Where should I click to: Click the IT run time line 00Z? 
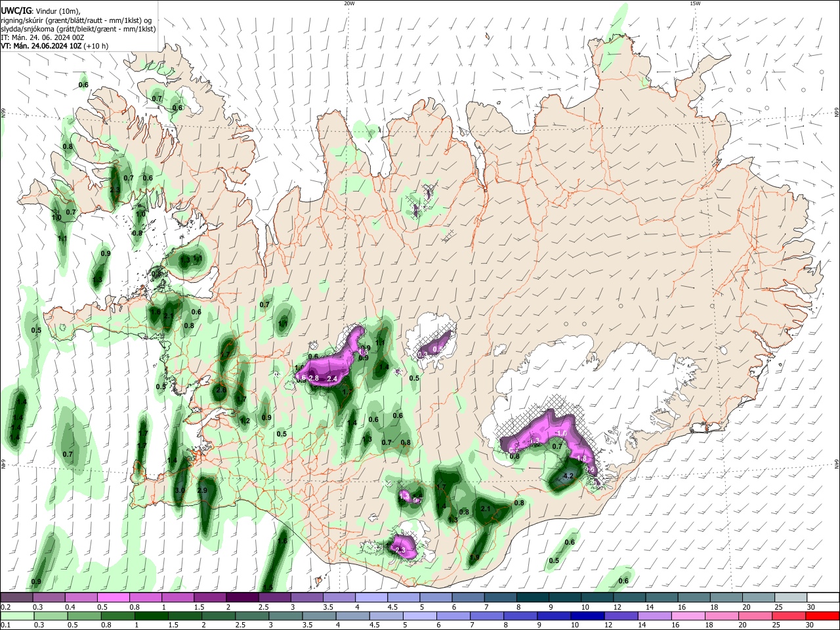43,37
